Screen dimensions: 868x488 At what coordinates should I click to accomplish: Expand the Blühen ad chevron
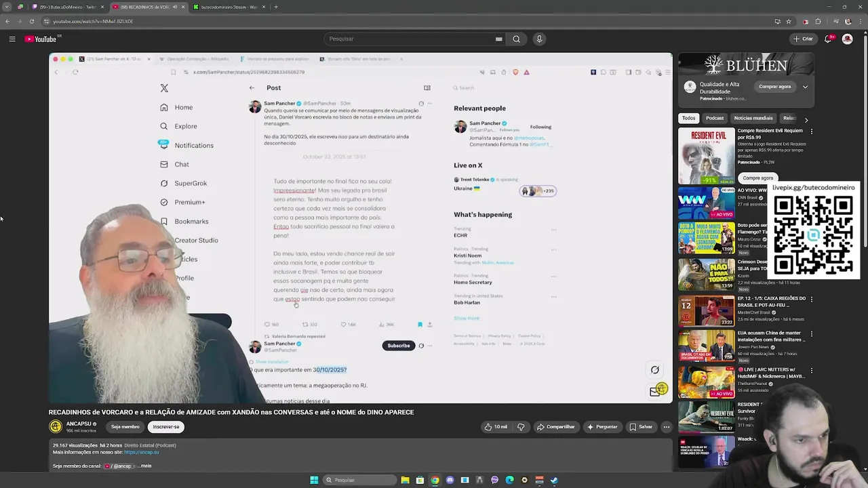pyautogui.click(x=805, y=87)
